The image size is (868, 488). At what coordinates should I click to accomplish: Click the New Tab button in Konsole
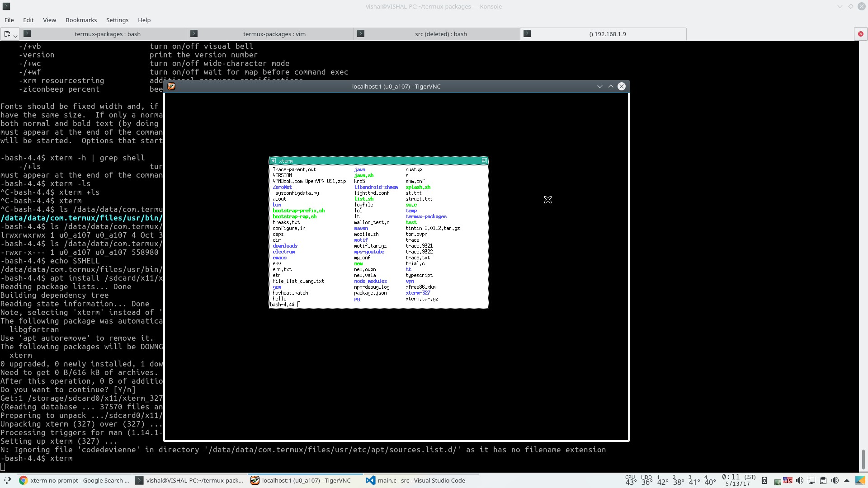[7, 34]
